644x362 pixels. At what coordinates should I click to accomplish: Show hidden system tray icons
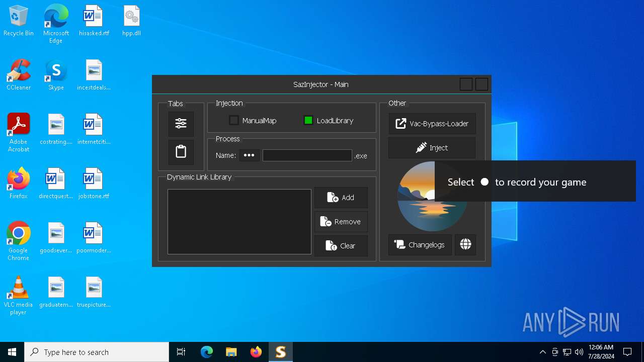542,352
